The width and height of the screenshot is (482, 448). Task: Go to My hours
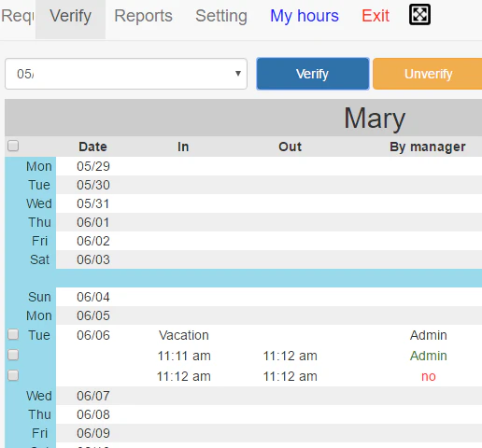click(305, 16)
